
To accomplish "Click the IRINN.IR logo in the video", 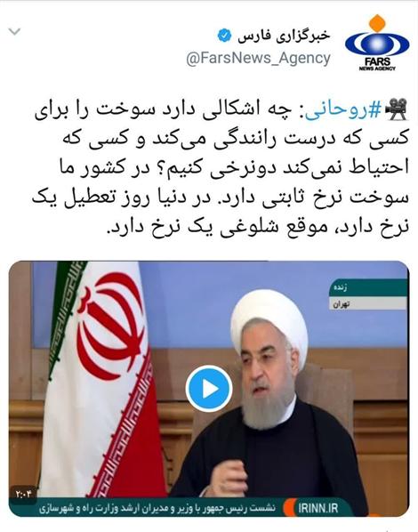I will tap(314, 508).
